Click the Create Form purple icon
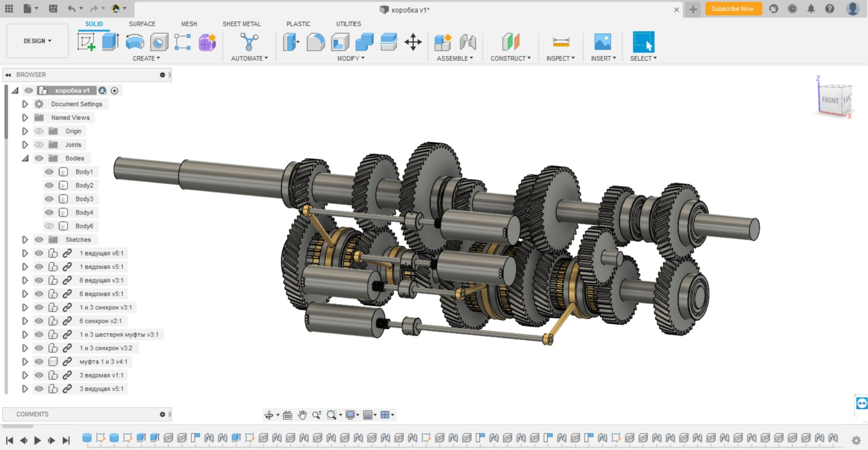Screen dimensions: 868x450 coord(207,42)
